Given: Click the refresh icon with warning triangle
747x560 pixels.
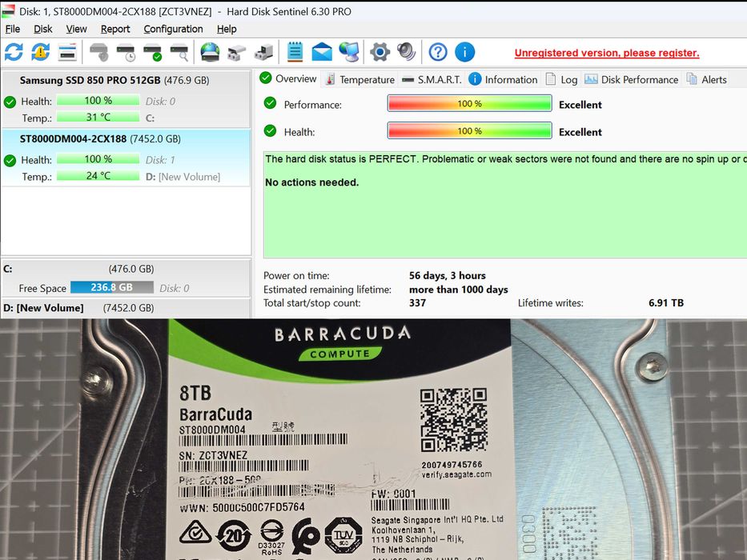Looking at the screenshot, I should tap(41, 52).
